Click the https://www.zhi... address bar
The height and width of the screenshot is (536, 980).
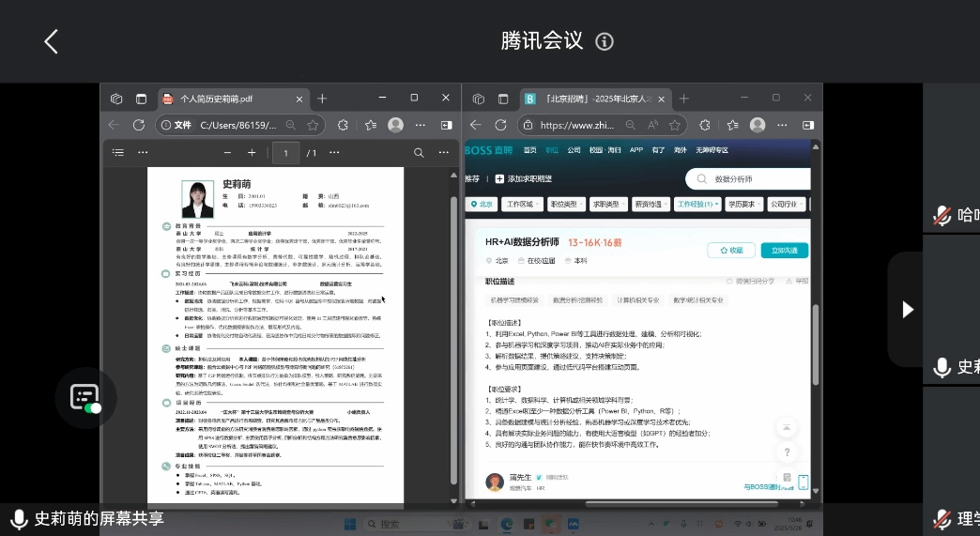(602, 125)
